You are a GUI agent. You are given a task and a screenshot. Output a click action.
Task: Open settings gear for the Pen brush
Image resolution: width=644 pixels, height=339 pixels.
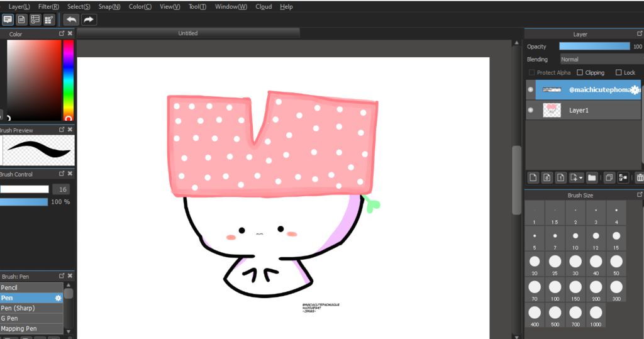point(58,298)
